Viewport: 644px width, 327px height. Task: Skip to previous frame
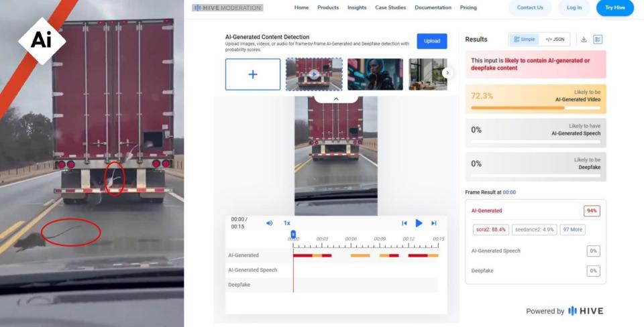click(404, 223)
